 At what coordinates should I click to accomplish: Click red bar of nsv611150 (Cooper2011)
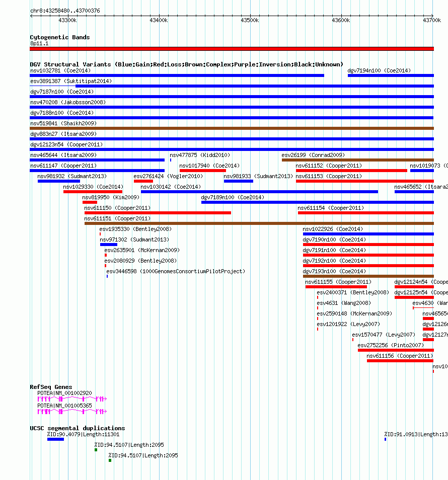click(x=158, y=213)
